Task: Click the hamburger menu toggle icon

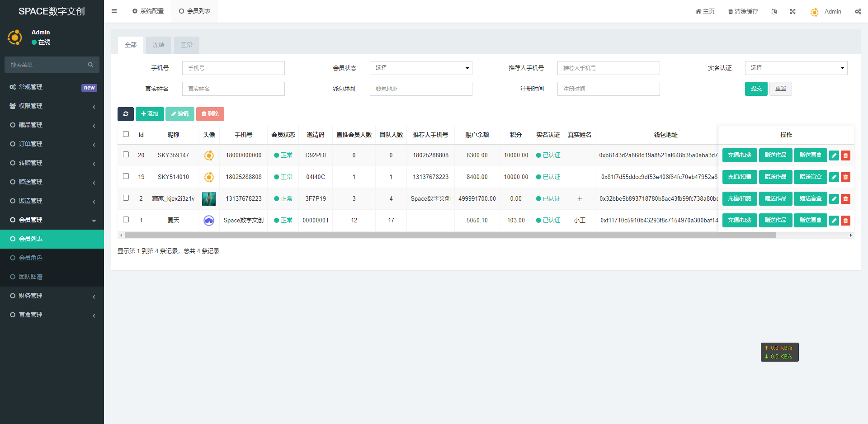Action: (x=114, y=11)
